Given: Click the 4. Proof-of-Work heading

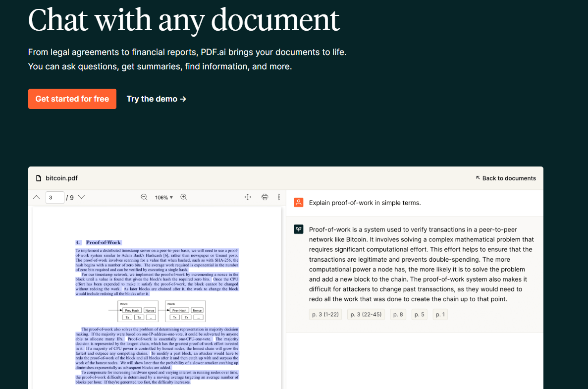Looking at the screenshot, I should [98, 242].
